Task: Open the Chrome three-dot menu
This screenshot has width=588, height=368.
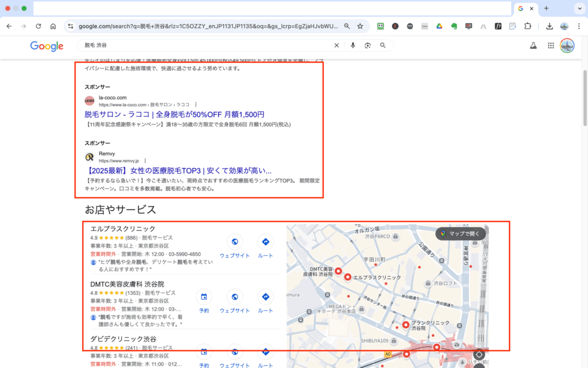Action: point(579,26)
